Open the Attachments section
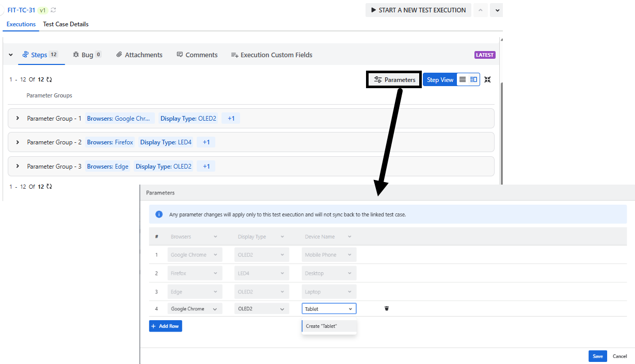 click(139, 55)
